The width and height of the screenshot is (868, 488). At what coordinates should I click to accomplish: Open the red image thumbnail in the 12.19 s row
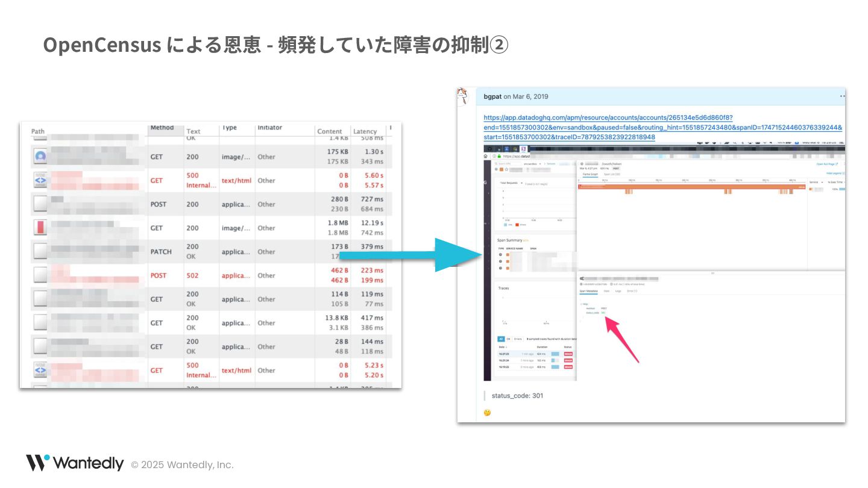click(40, 228)
